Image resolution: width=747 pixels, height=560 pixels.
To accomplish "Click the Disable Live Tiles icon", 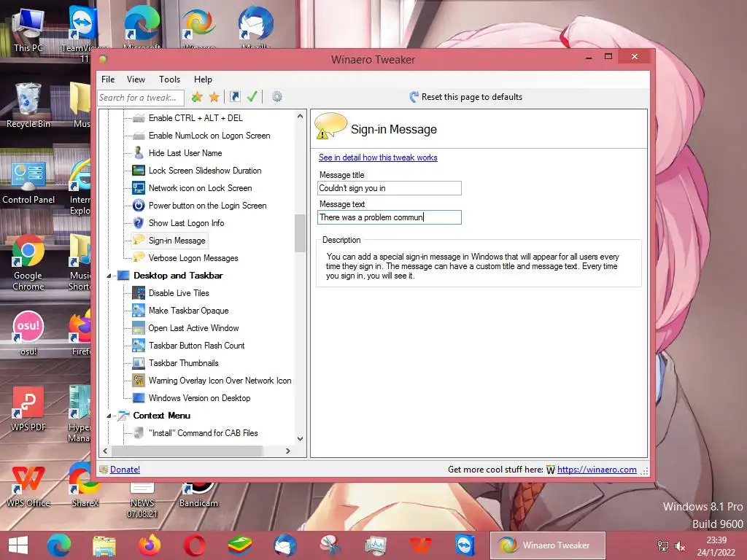I will point(139,293).
